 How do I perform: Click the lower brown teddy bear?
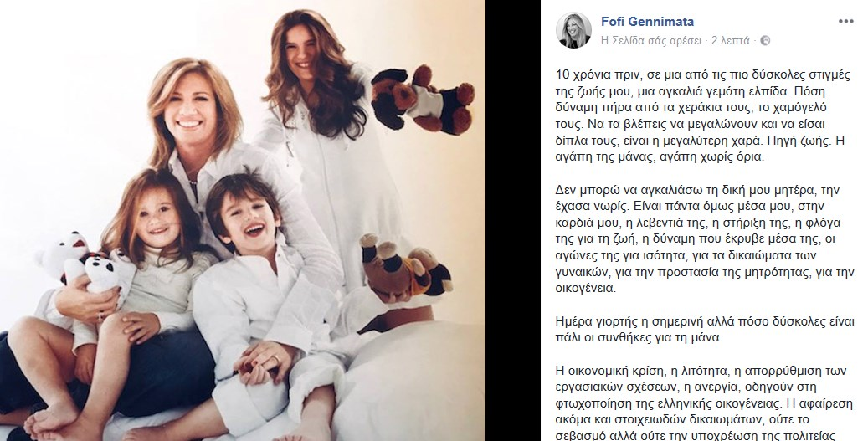(405, 264)
